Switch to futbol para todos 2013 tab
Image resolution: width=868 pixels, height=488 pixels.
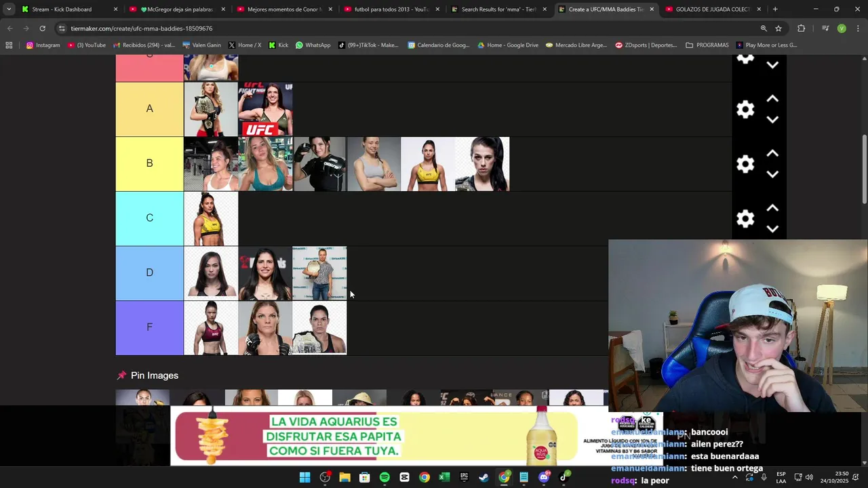pos(391,9)
